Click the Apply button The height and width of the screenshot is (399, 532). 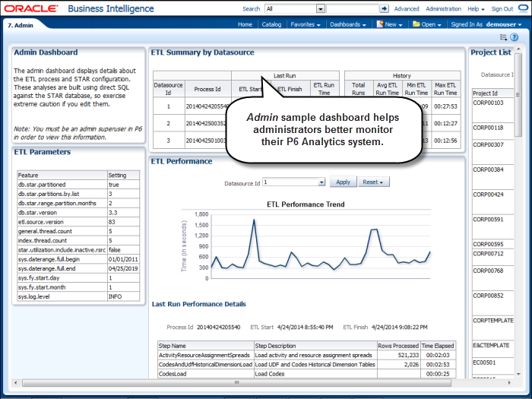pyautogui.click(x=343, y=182)
